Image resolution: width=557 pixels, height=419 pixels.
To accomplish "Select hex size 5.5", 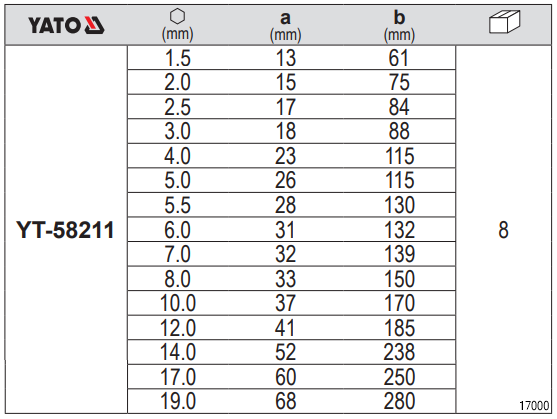I will [177, 205].
